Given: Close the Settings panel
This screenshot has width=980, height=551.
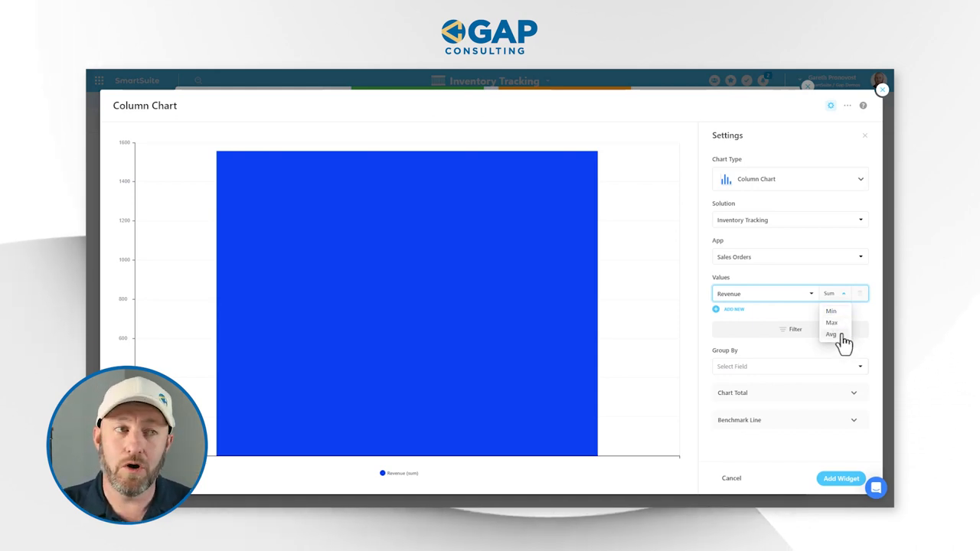Looking at the screenshot, I should [865, 135].
